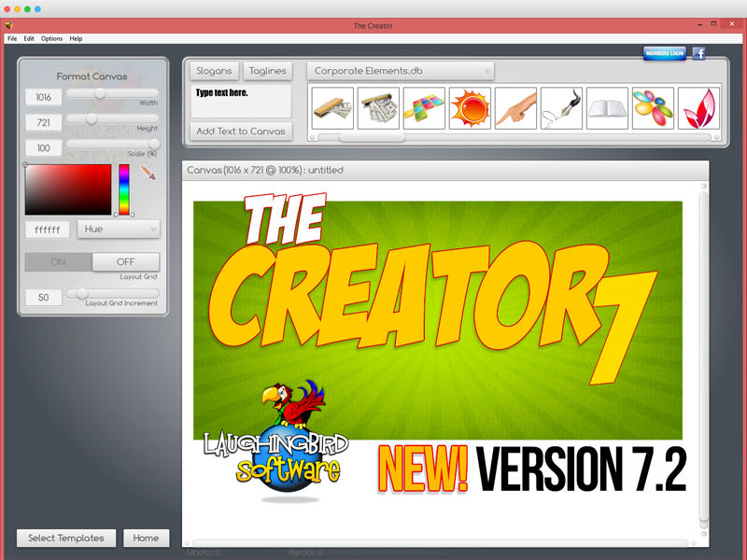Click the height value field 721
The height and width of the screenshot is (560, 747).
click(x=43, y=122)
